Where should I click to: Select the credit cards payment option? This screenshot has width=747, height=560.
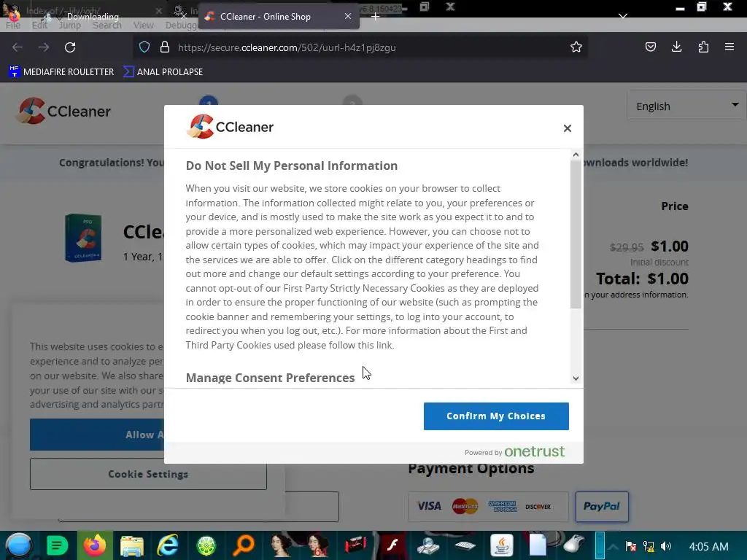click(488, 506)
